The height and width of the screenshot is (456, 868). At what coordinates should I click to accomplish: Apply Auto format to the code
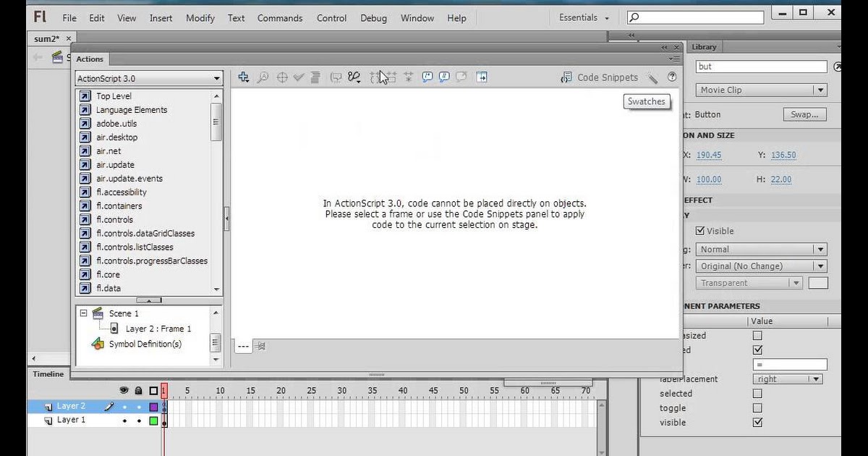click(315, 77)
